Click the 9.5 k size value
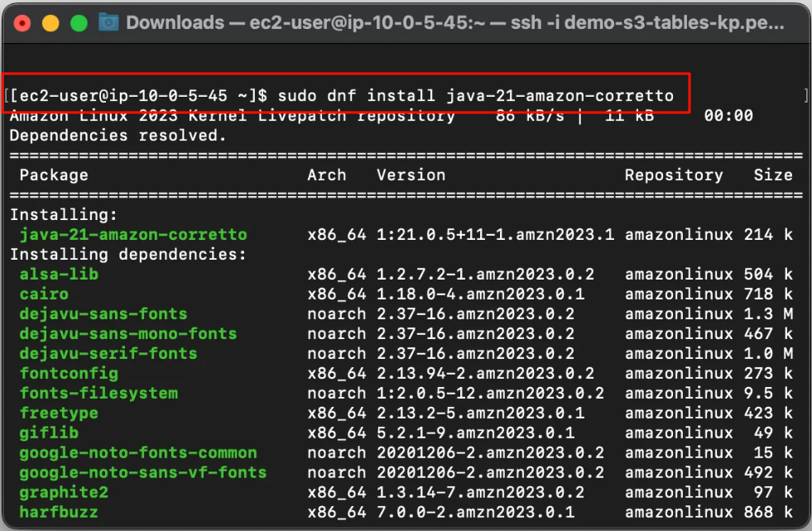 (768, 393)
